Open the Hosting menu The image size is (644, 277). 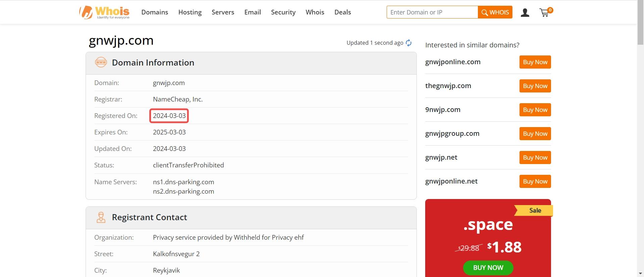pyautogui.click(x=190, y=12)
